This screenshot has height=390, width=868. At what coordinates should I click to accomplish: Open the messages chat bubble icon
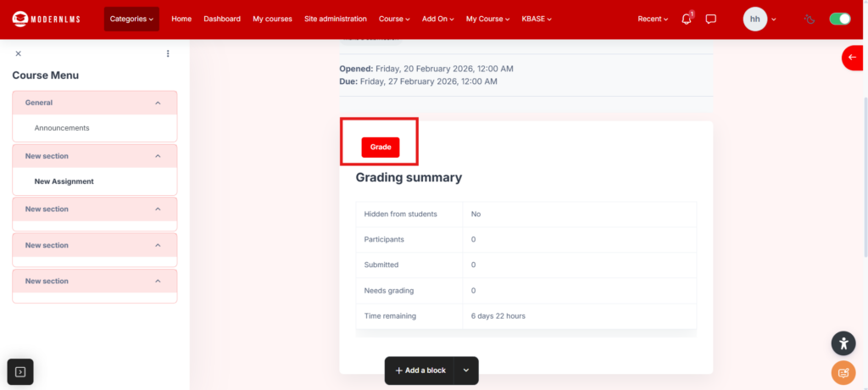tap(711, 19)
